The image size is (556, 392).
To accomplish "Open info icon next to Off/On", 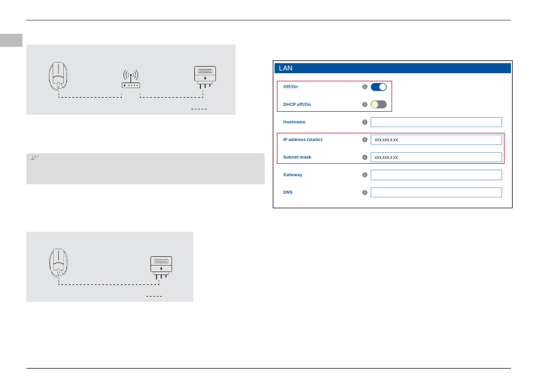I will click(x=365, y=87).
